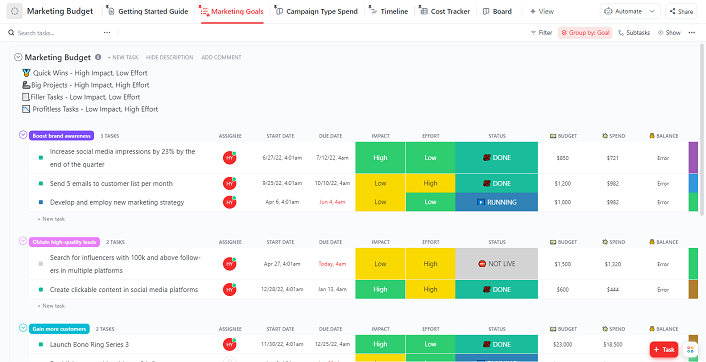
Task: Open the Timeline view tab
Action: pyautogui.click(x=389, y=11)
